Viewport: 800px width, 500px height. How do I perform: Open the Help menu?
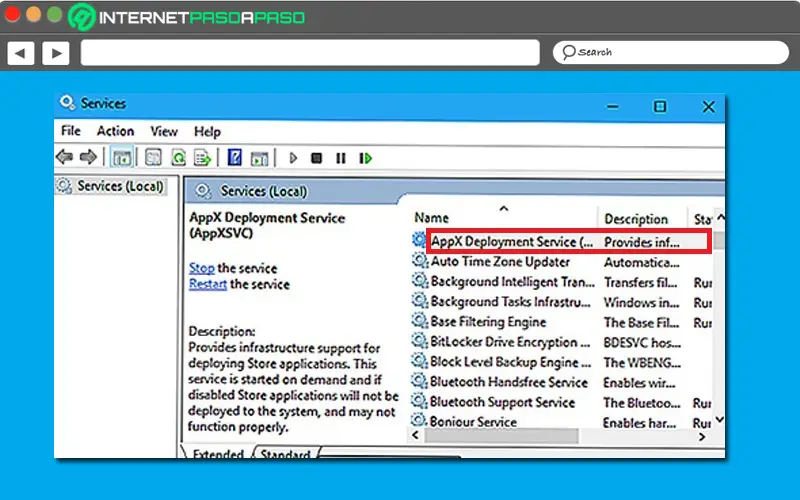[x=207, y=132]
